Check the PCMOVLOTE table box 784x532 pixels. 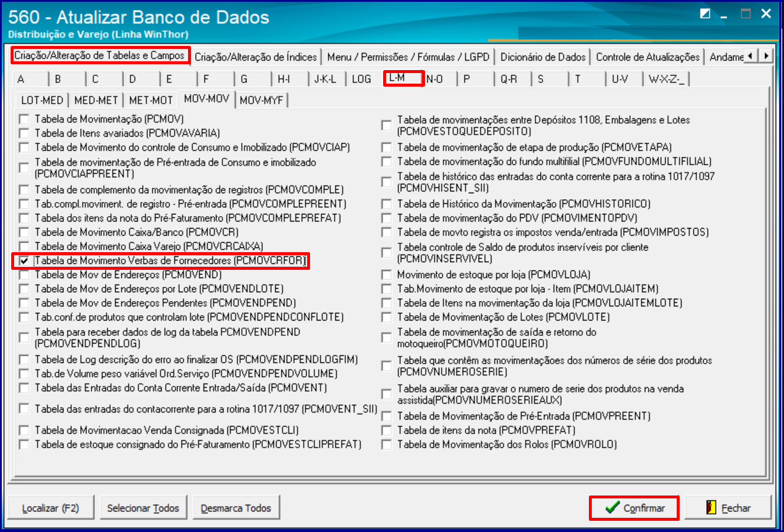[386, 317]
